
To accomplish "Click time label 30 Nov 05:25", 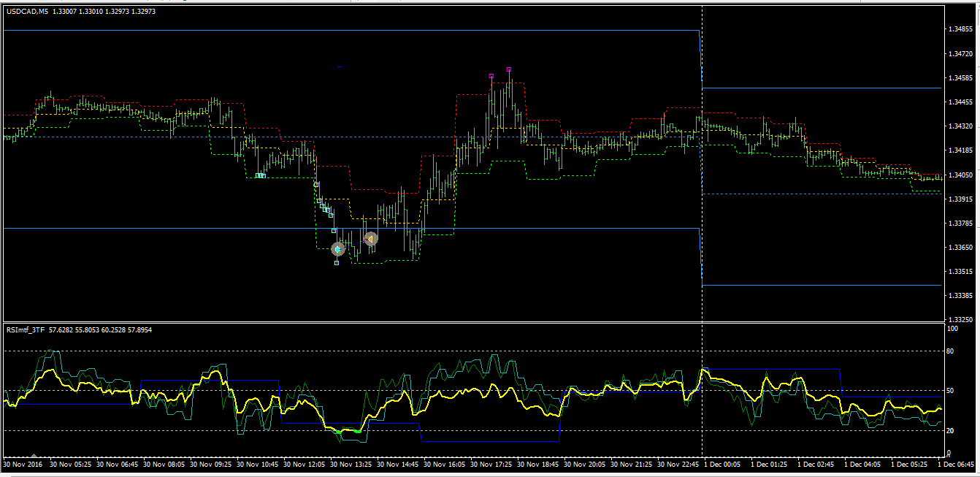I will (x=72, y=464).
